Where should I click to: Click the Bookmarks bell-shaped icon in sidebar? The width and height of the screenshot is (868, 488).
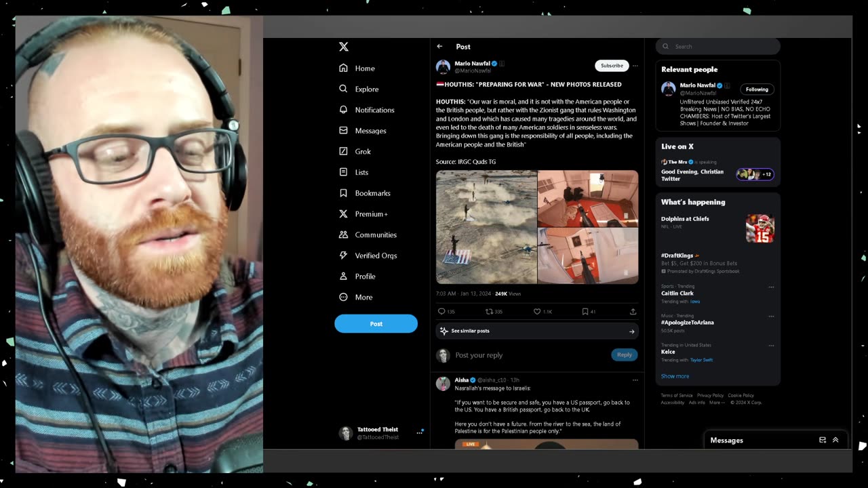(x=343, y=193)
